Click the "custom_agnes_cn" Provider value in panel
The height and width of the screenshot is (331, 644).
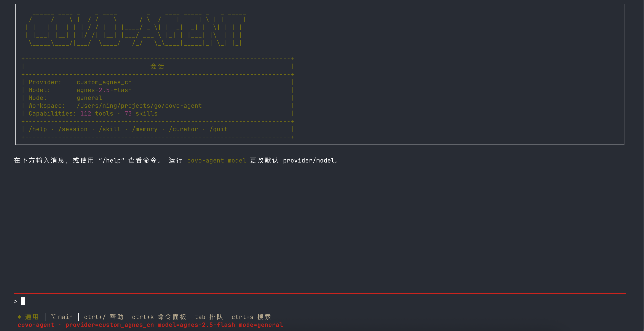[104, 82]
